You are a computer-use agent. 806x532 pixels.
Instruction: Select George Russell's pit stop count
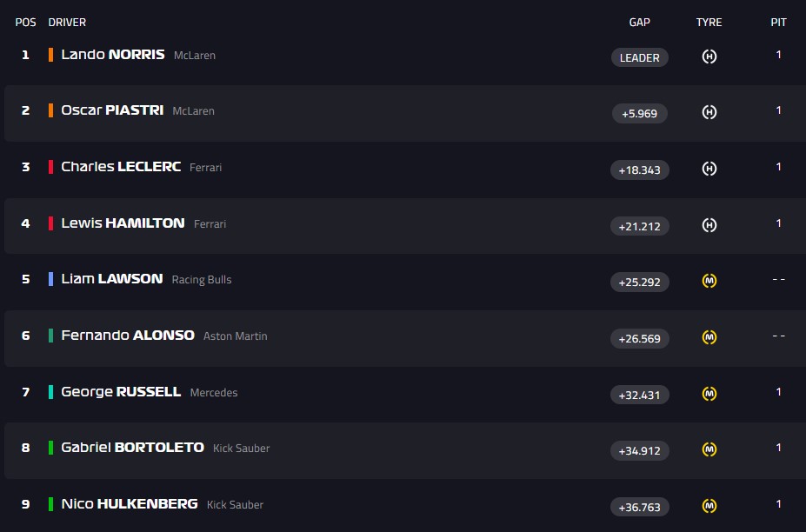click(778, 392)
